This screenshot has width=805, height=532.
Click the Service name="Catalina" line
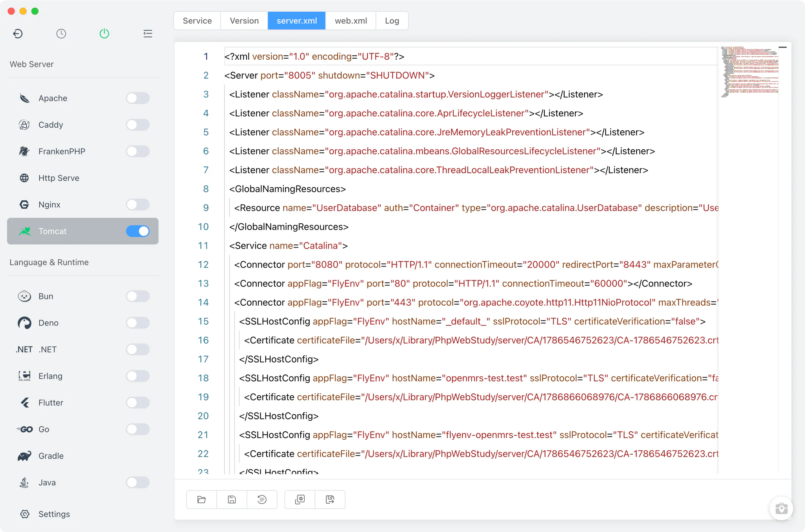point(289,246)
